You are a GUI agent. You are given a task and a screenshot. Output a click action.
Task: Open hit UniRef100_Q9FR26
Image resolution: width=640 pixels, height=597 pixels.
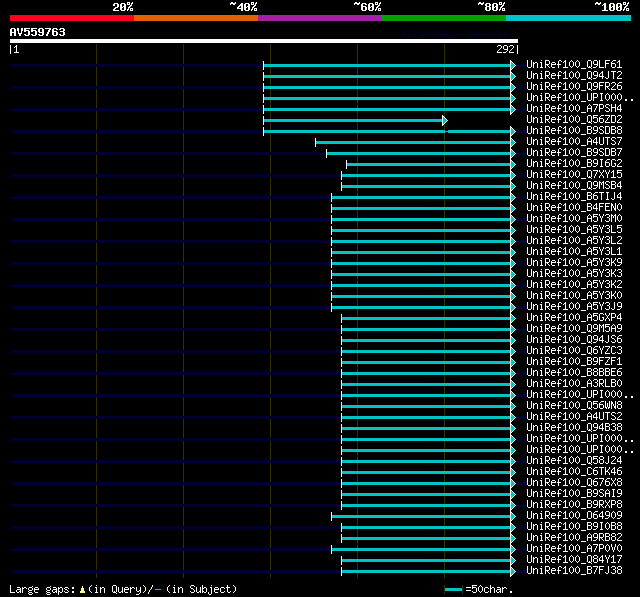point(574,87)
